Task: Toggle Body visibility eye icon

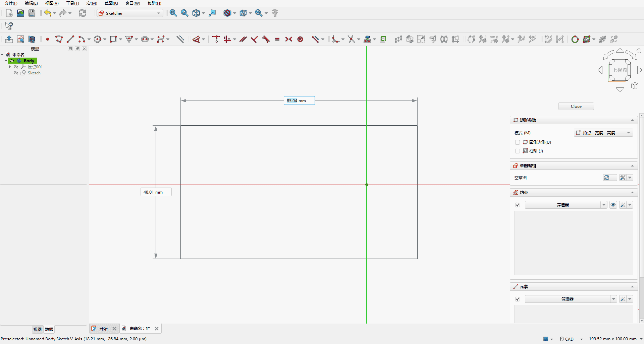Action: (12, 61)
